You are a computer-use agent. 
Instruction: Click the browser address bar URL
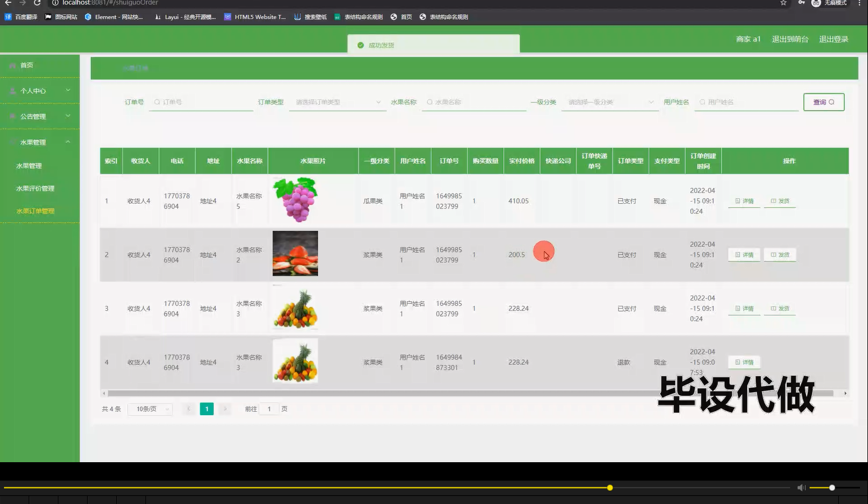(x=110, y=3)
